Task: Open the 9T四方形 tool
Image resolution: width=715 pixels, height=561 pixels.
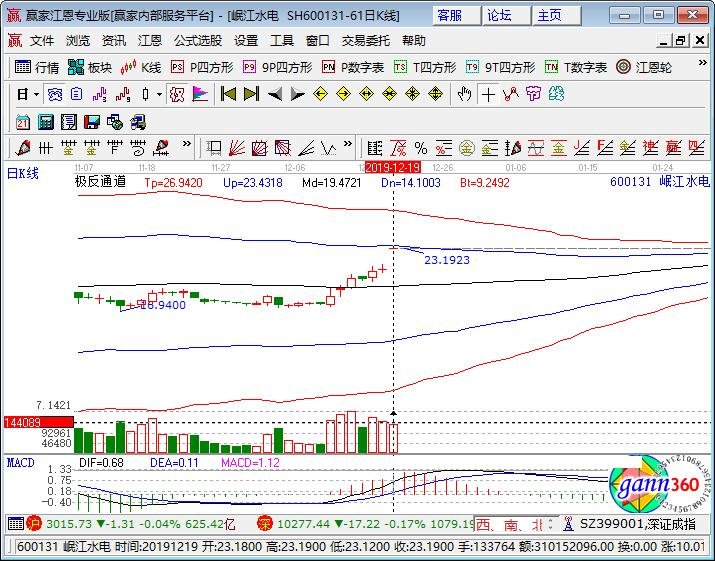Action: [500, 68]
